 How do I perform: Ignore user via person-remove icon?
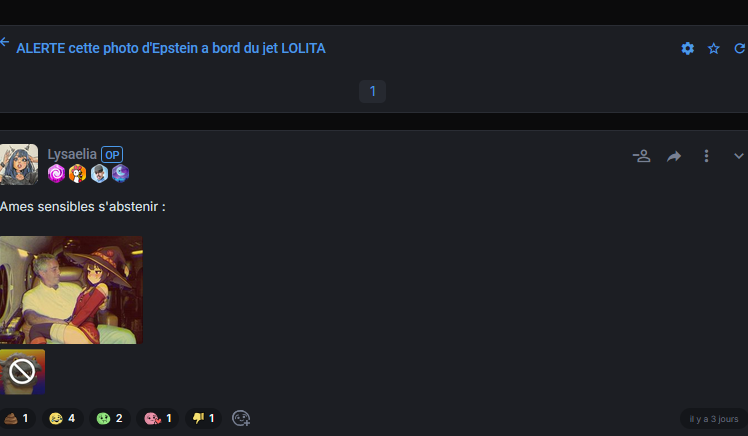click(642, 156)
